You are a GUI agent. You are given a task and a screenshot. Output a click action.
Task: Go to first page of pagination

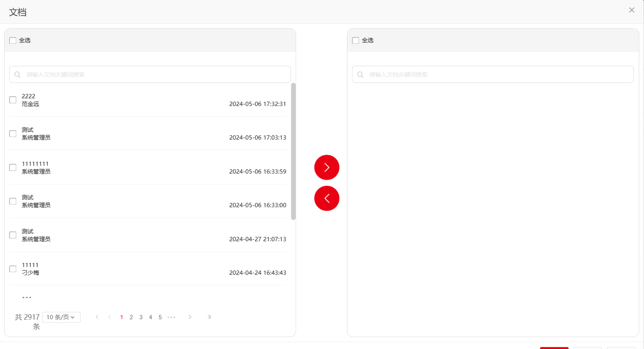pyautogui.click(x=97, y=317)
